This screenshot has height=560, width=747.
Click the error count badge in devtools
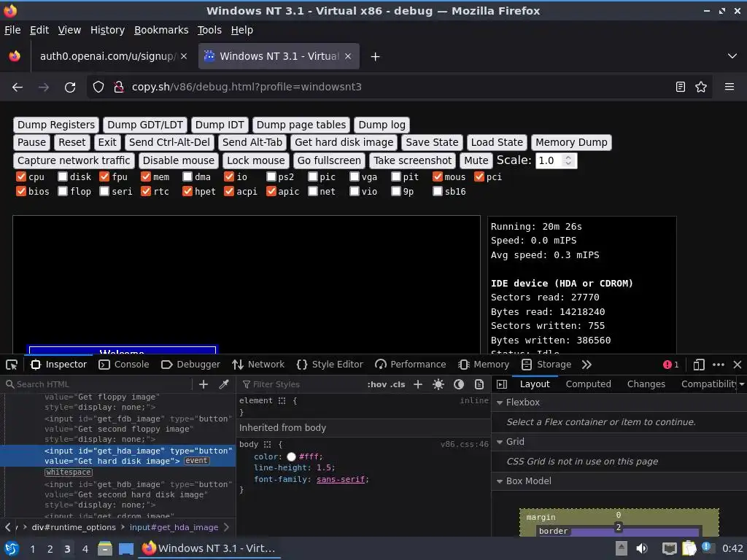[x=671, y=365]
